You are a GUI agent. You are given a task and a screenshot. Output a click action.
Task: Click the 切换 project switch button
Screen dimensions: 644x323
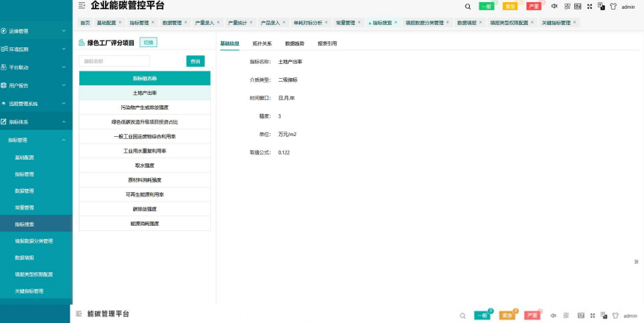(x=149, y=43)
